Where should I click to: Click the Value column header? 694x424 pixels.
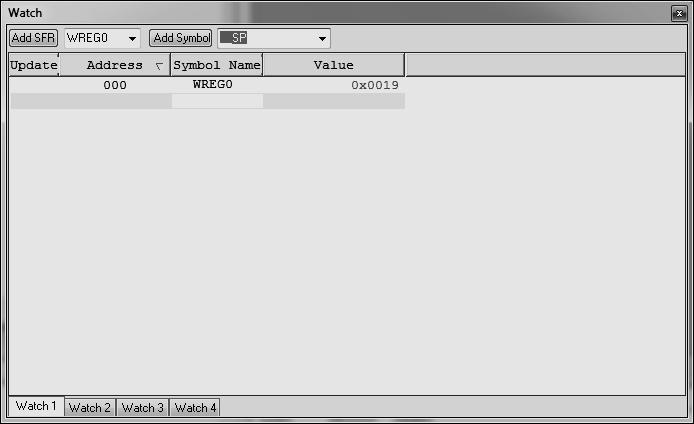(334, 65)
